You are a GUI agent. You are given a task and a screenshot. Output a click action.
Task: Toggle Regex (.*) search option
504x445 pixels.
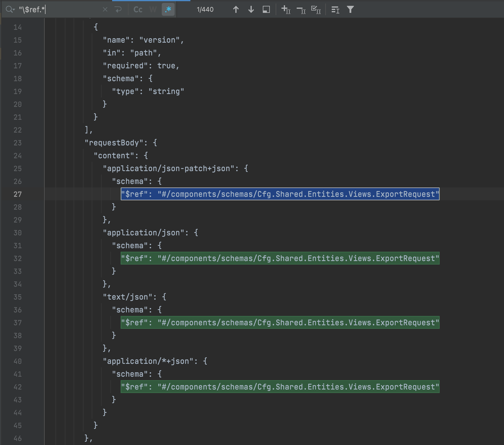168,10
